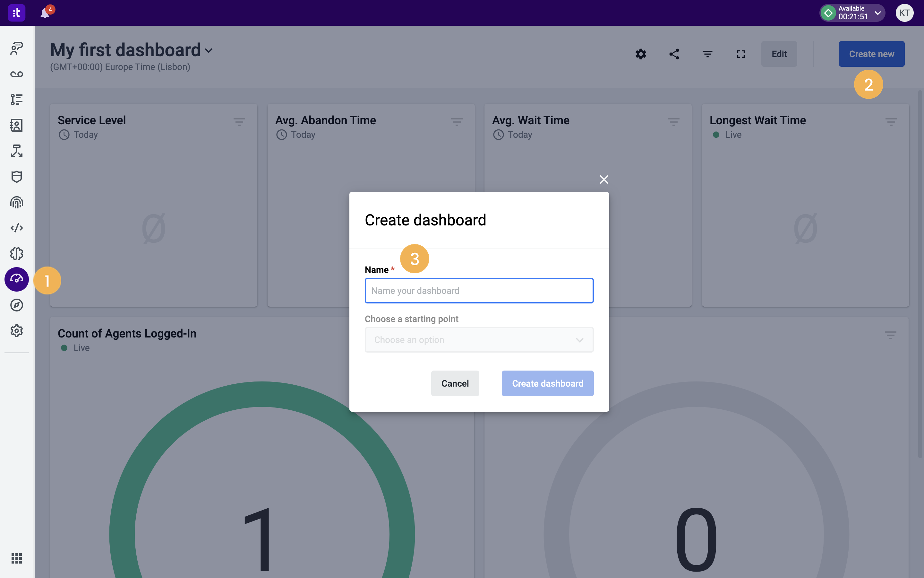Select the Live dashboards gauge icon
The width and height of the screenshot is (924, 578).
(x=16, y=279)
